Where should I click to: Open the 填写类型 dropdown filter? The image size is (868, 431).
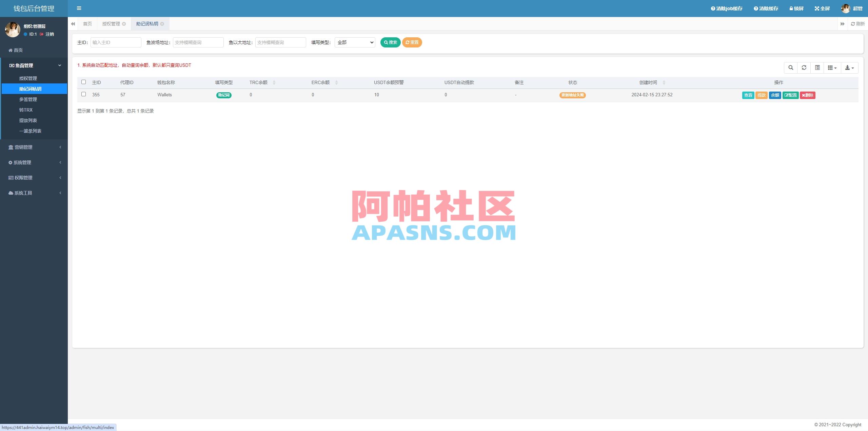coord(354,42)
